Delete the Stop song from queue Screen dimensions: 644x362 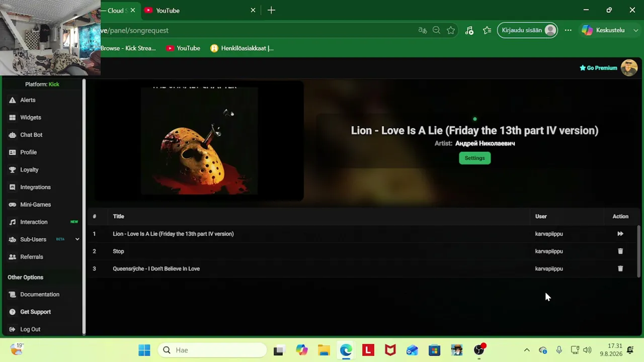point(620,251)
